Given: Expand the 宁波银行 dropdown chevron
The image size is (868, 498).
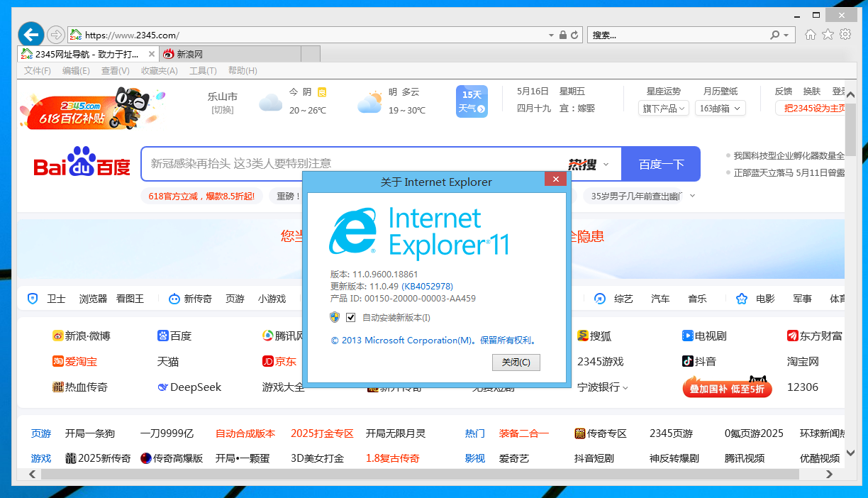Looking at the screenshot, I should pos(625,388).
